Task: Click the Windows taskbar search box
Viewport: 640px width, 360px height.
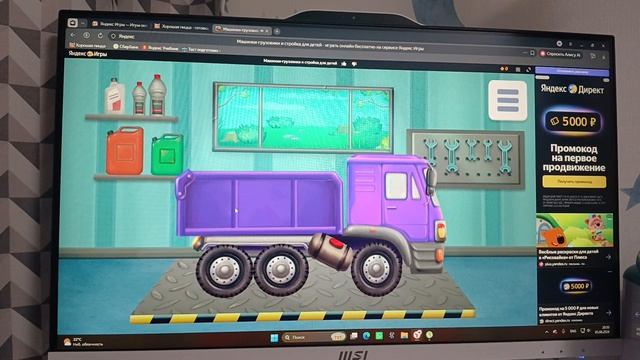Action: [313, 337]
